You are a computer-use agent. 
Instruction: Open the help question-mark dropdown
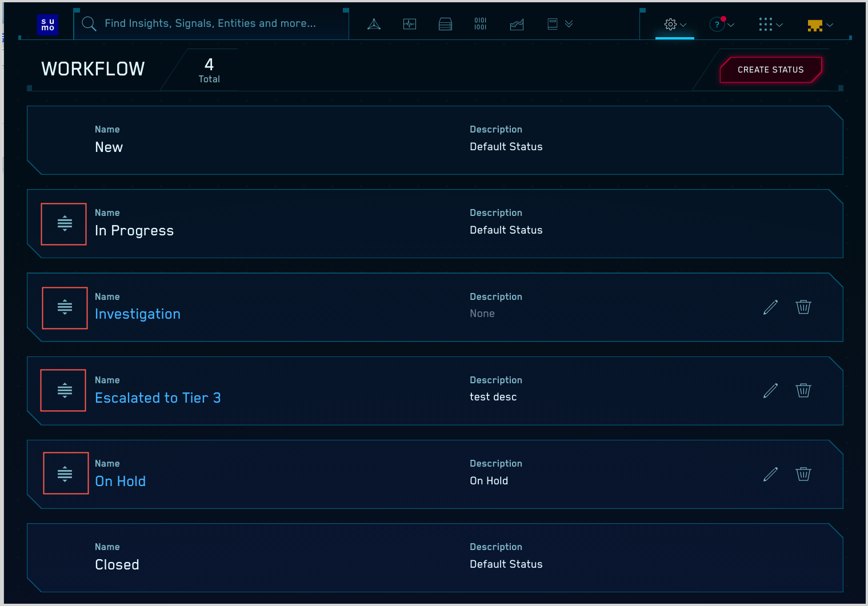(x=721, y=25)
